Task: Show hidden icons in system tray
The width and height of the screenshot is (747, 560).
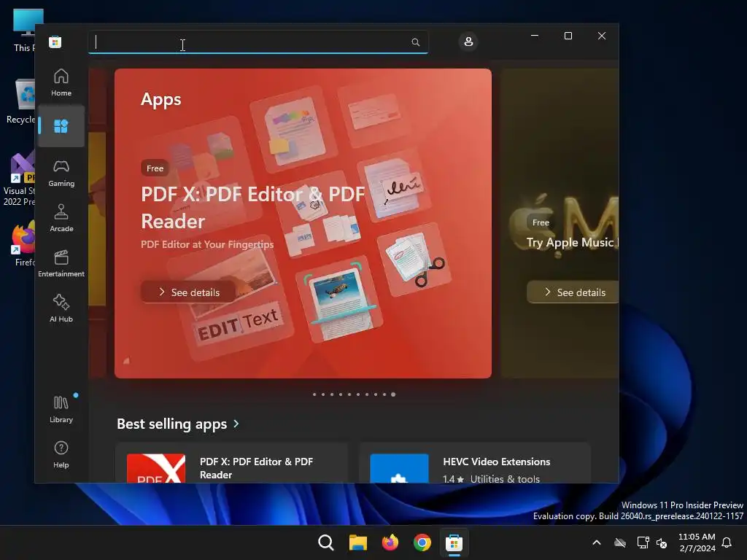Action: click(597, 542)
